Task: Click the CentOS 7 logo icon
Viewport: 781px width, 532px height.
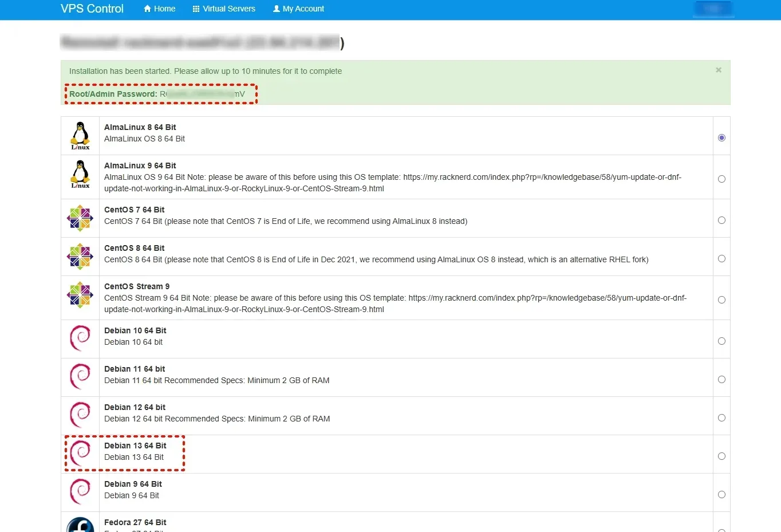Action: 80,218
